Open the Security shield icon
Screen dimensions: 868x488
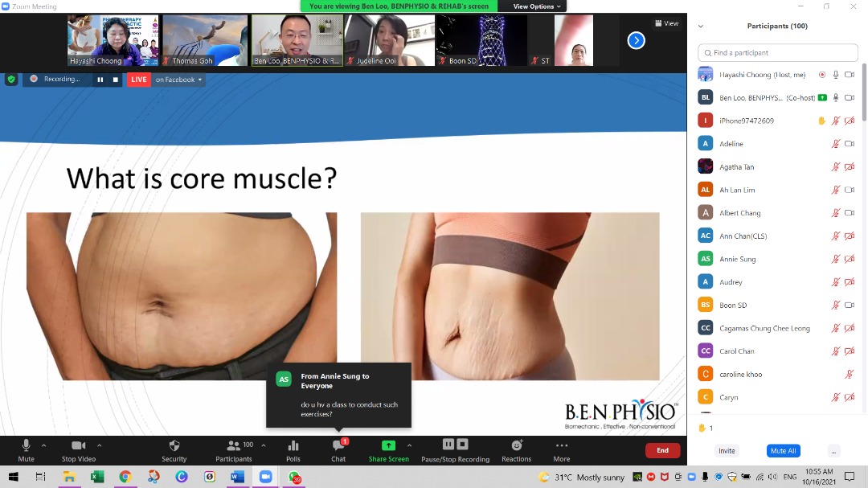coord(174,446)
